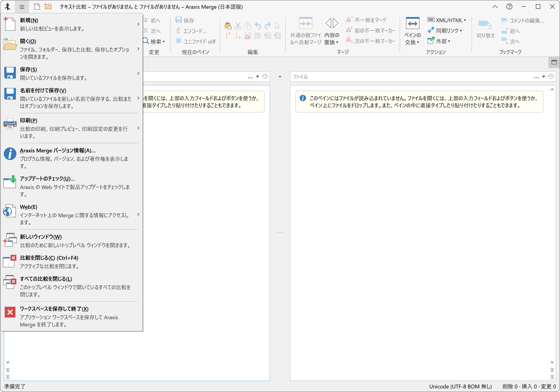Toggle the pane layout button at right edge
The height and width of the screenshot is (392, 560).
pyautogui.click(x=554, y=62)
